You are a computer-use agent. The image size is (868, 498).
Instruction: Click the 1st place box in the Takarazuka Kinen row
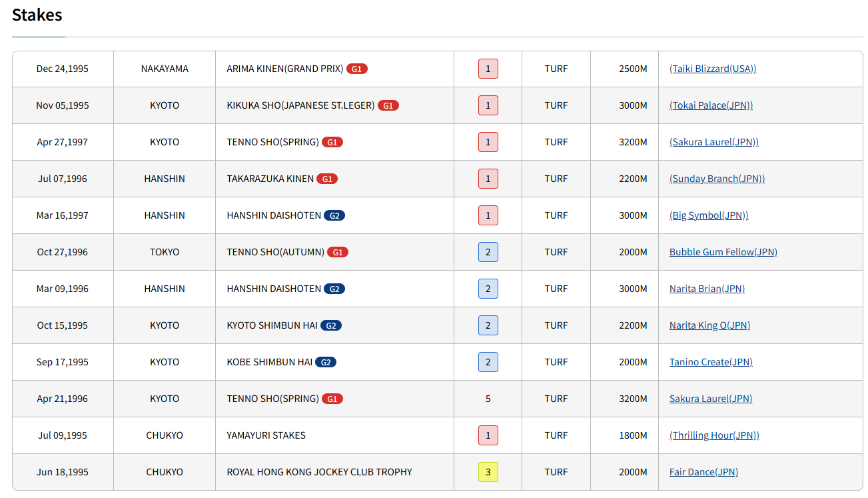[488, 179]
